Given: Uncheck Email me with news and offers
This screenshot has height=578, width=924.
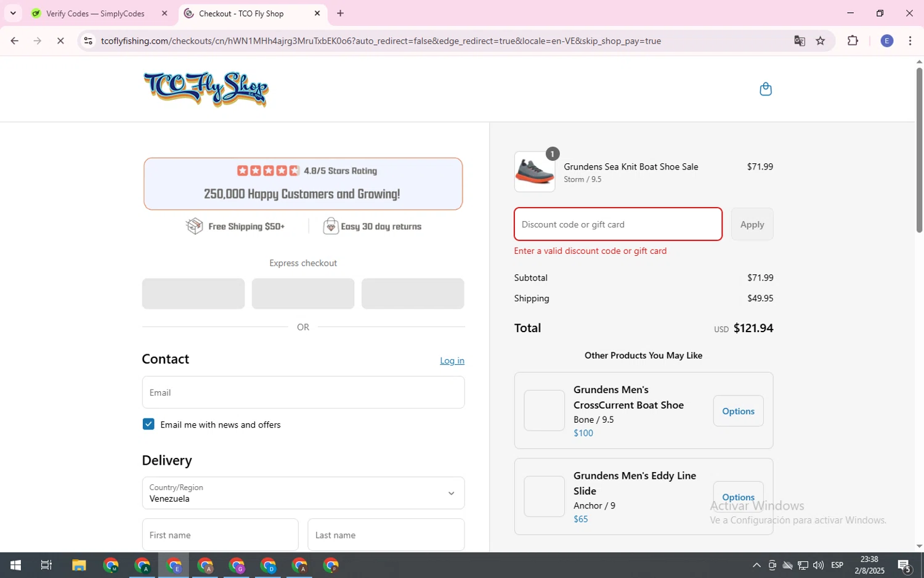Looking at the screenshot, I should click(148, 425).
